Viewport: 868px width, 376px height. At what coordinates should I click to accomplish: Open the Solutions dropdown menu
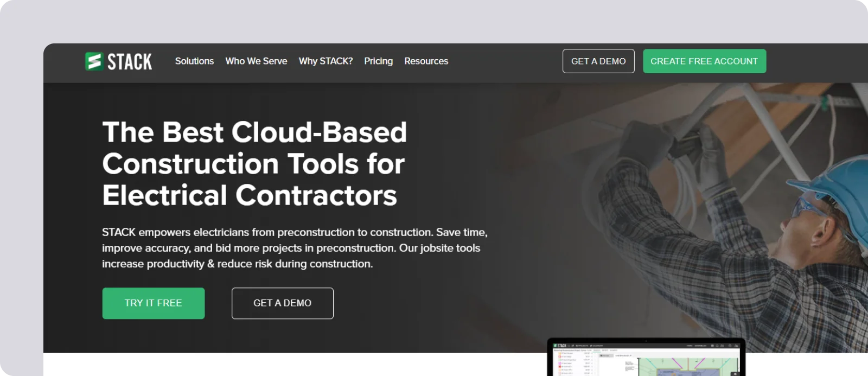tap(194, 61)
